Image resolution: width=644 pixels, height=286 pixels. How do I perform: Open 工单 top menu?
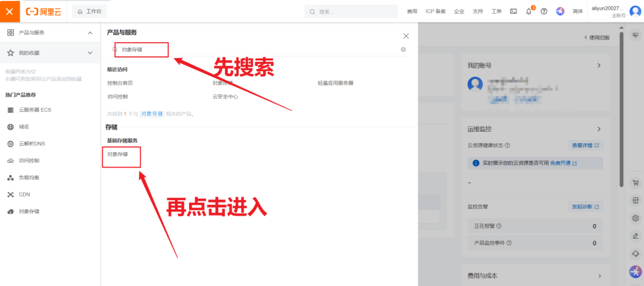point(496,11)
